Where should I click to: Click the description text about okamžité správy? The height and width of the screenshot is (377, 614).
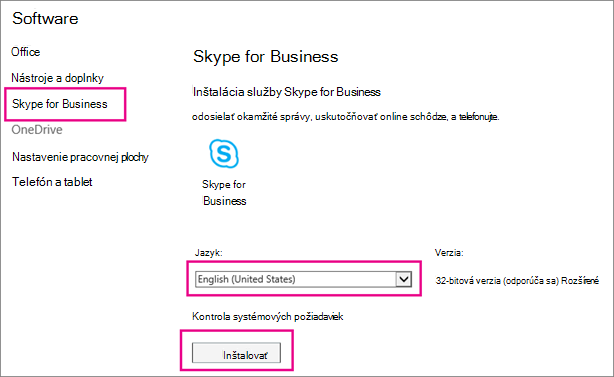[x=345, y=117]
